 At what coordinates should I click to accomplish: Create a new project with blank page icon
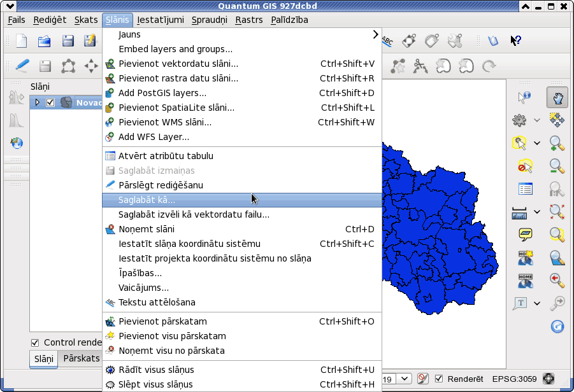point(21,41)
